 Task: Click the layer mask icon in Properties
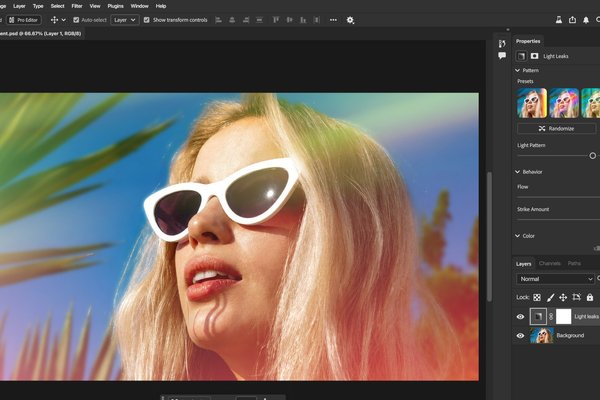(x=534, y=56)
